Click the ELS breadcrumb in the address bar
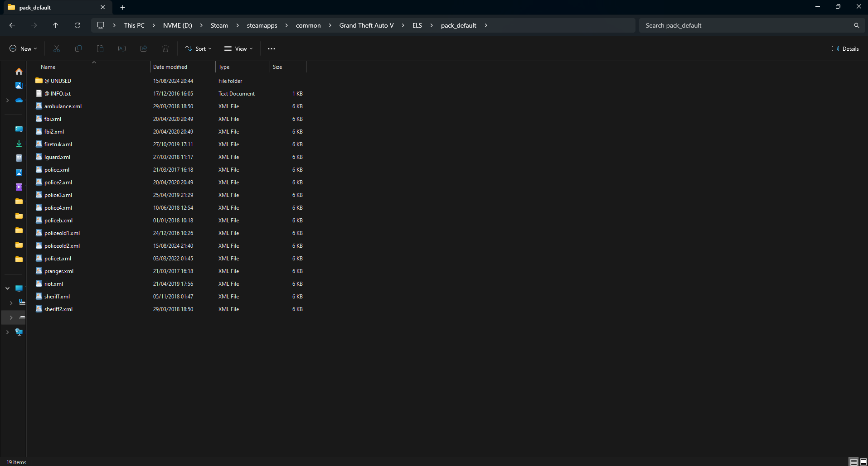 coord(417,25)
